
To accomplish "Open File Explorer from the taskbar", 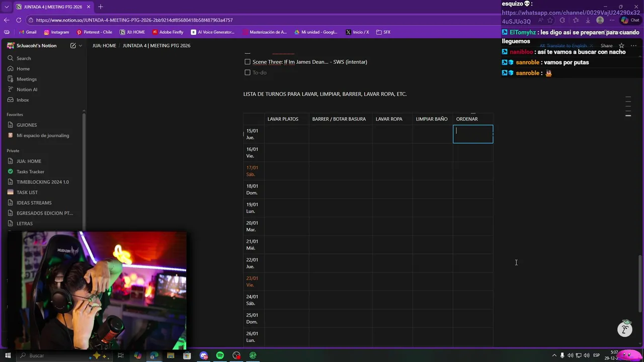I will [171, 355].
